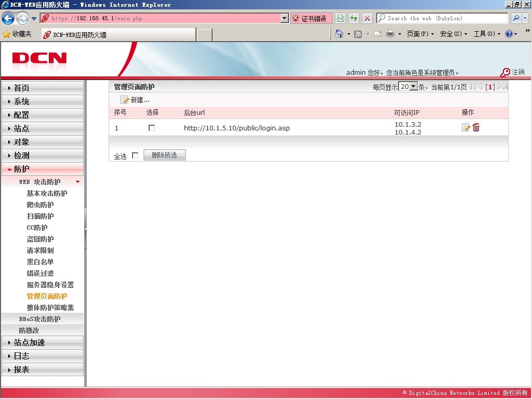The height and width of the screenshot is (399, 532).
Task: Click the print icon
Action: pos(390,34)
